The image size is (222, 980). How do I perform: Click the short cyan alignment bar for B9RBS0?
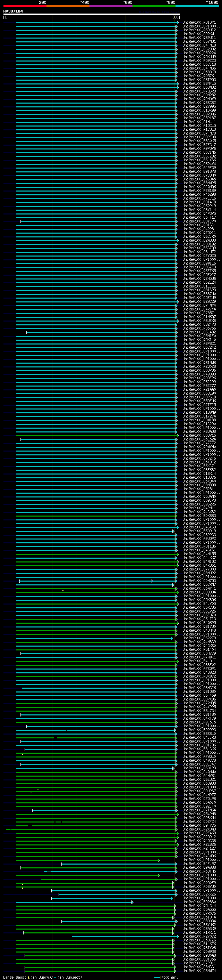pos(75,902)
